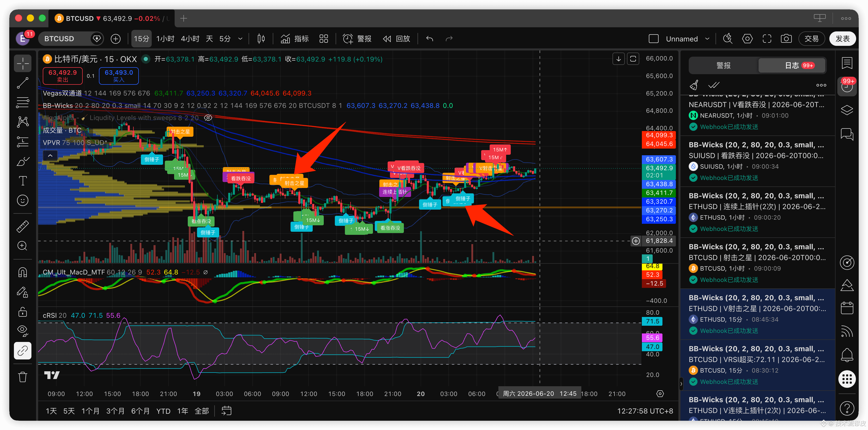The height and width of the screenshot is (430, 868).
Task: Redo the last chart action
Action: point(449,39)
